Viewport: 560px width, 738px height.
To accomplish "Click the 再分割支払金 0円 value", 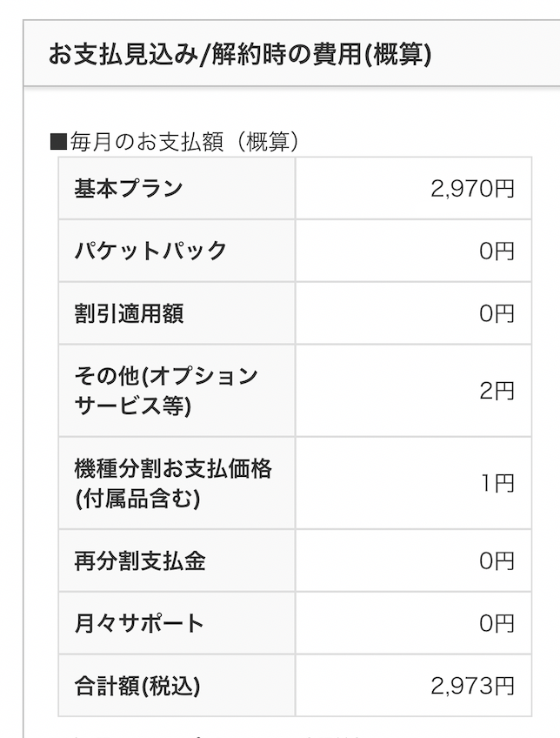I will click(497, 561).
